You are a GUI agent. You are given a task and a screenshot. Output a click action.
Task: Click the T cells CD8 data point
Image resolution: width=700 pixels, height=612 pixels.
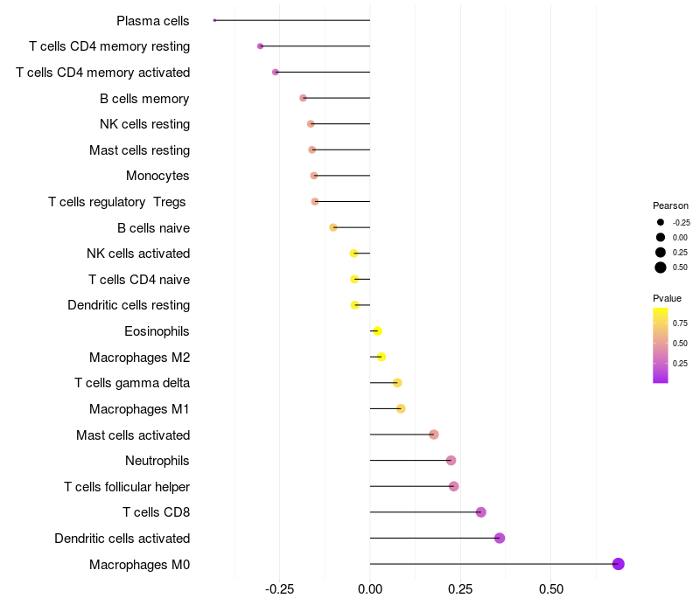(480, 512)
